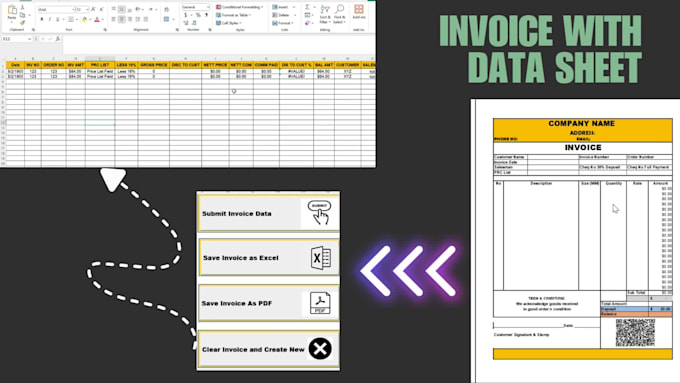Toggle Italic formatting

click(x=49, y=19)
